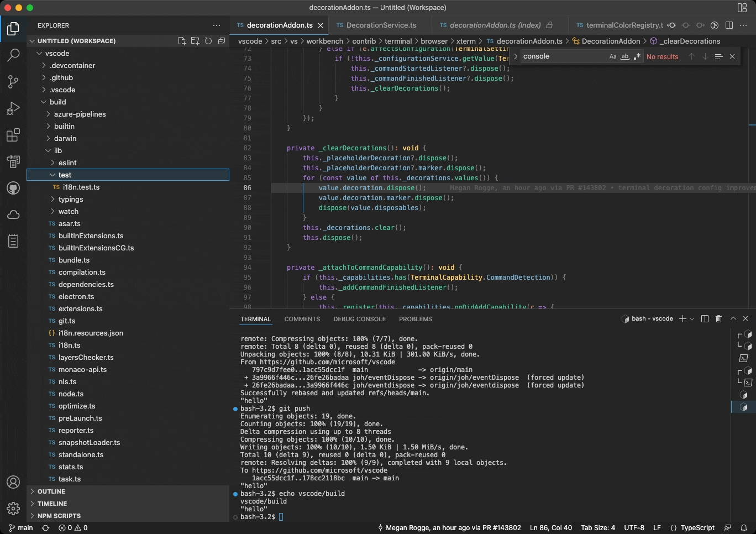Click the TypeScript language mode in status bar
This screenshot has width=756, height=534.
697,528
